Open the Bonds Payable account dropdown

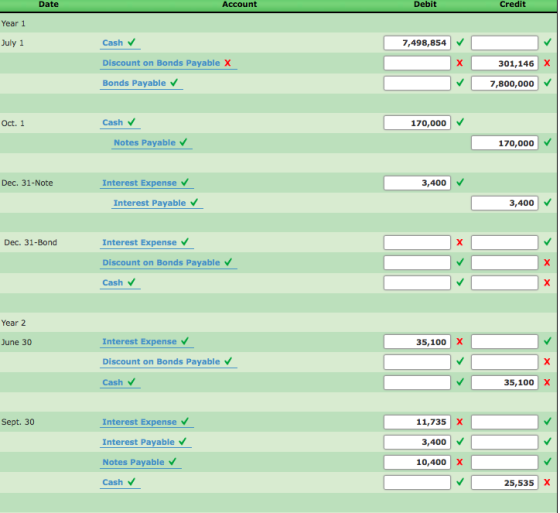[141, 83]
